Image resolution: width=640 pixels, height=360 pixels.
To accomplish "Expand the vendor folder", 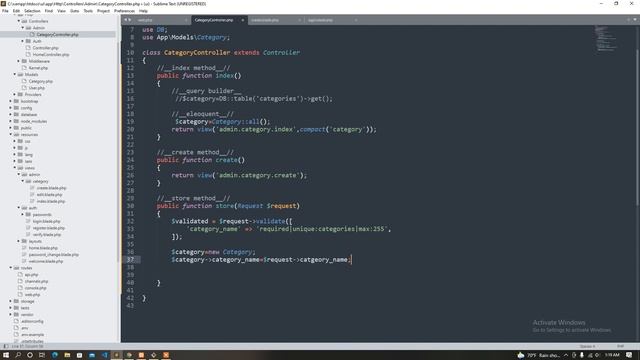I will click(11, 315).
